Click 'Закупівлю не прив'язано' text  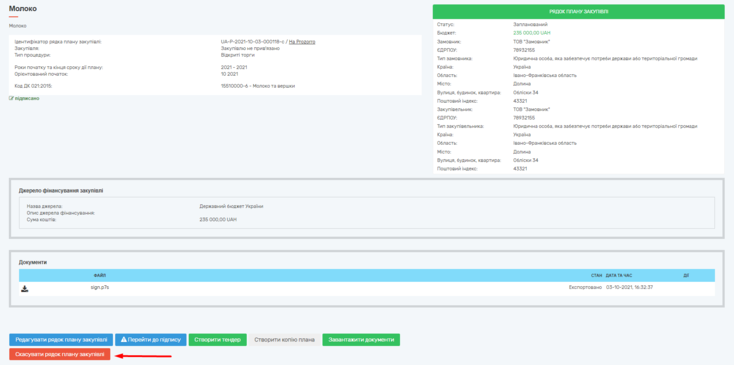pyautogui.click(x=250, y=48)
